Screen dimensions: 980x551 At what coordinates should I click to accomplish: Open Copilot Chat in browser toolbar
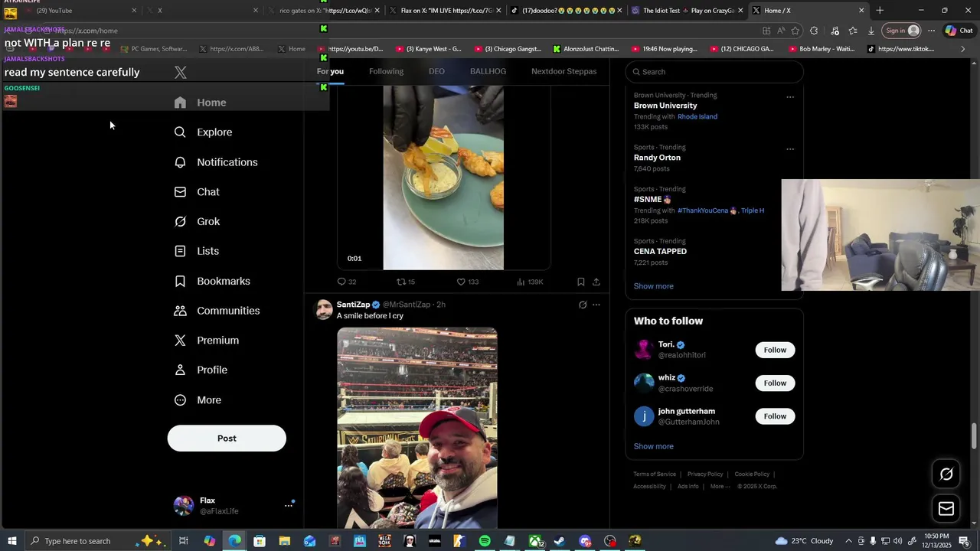pyautogui.click(x=959, y=31)
